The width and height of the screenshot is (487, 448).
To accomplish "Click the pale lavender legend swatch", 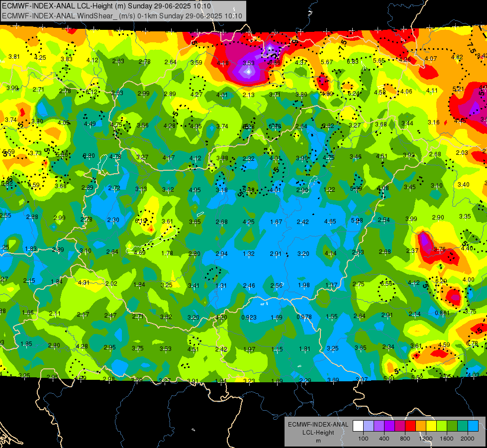I will pyautogui.click(x=368, y=426).
